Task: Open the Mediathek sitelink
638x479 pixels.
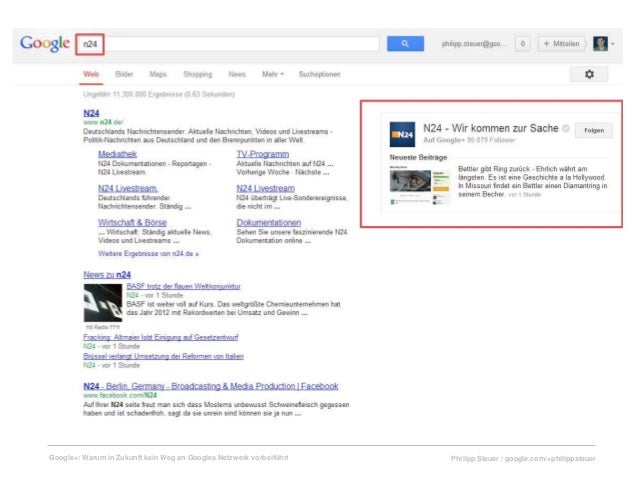Action: 117,154
